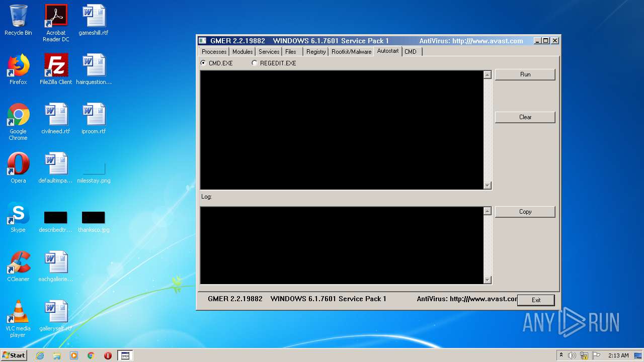The image size is (644, 362).
Task: Switch to the Registry tab
Action: pyautogui.click(x=316, y=52)
